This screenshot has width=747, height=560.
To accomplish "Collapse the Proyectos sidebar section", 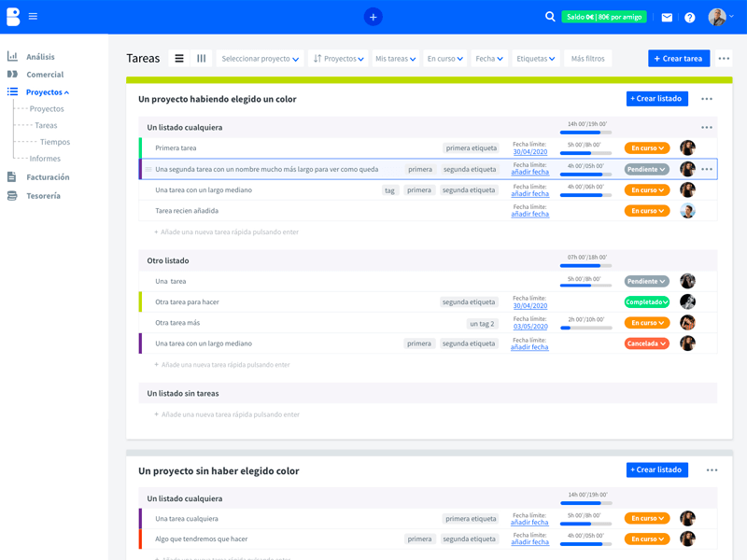I will click(x=47, y=92).
